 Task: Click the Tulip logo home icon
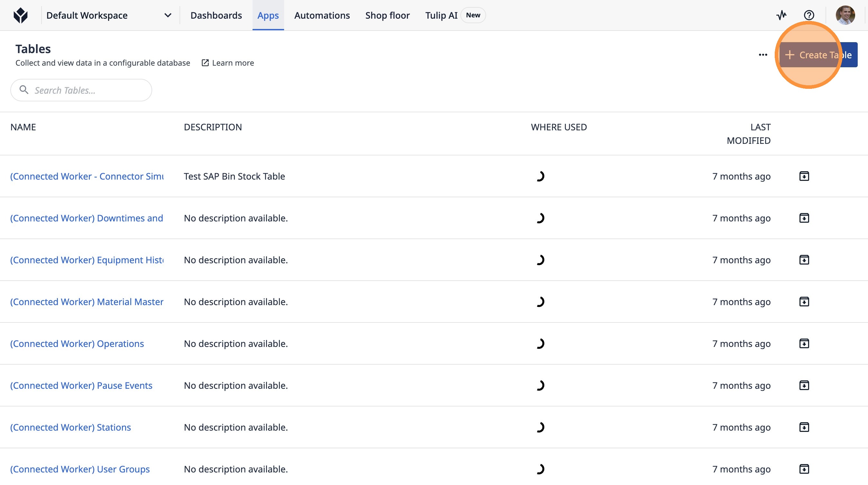[x=21, y=15]
